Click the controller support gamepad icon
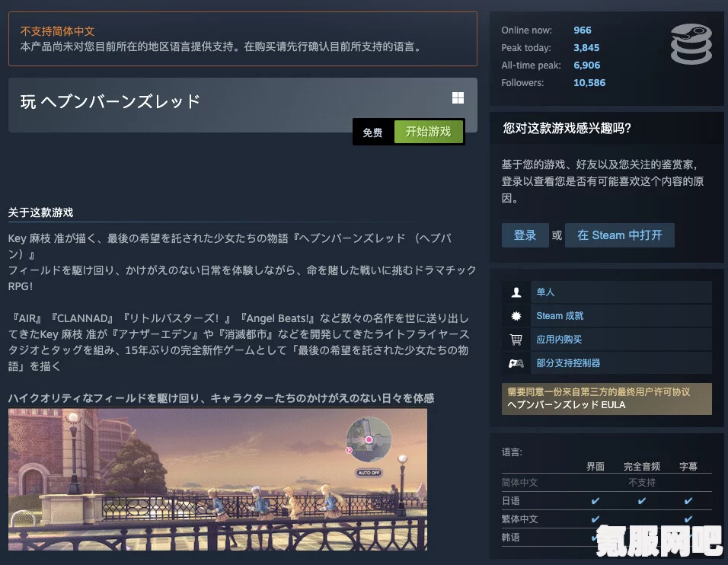Viewport: 728px width, 565px height. coord(516,363)
